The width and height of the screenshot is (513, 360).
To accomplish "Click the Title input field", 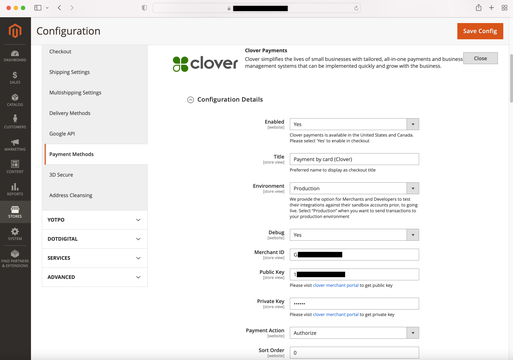I will tap(354, 159).
